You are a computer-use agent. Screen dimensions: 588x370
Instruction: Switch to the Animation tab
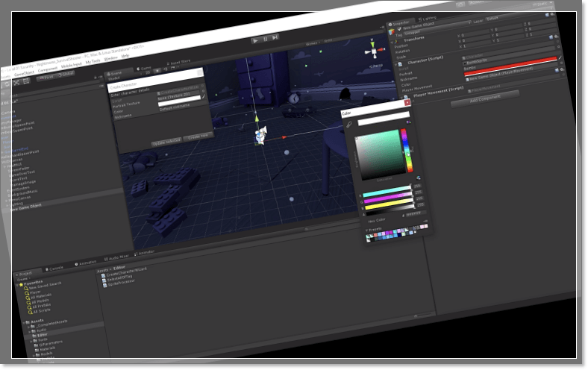(86, 263)
